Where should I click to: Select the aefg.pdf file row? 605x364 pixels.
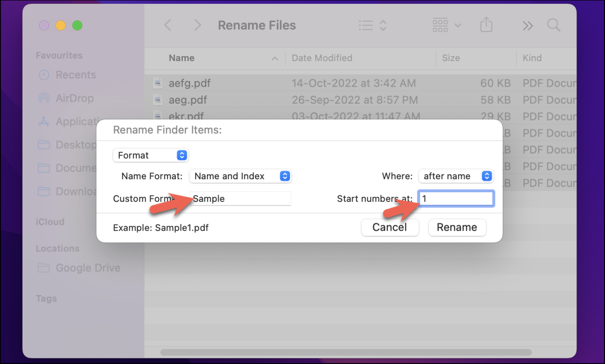click(x=361, y=83)
